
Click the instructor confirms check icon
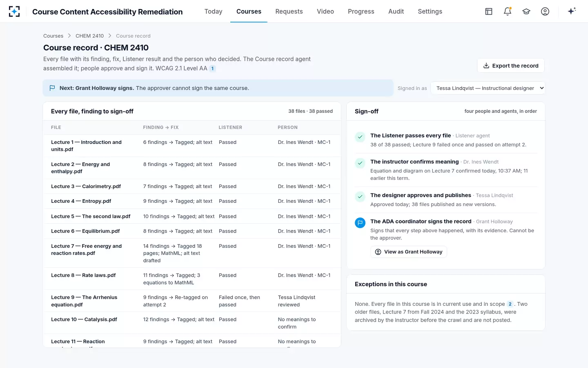coord(360,164)
